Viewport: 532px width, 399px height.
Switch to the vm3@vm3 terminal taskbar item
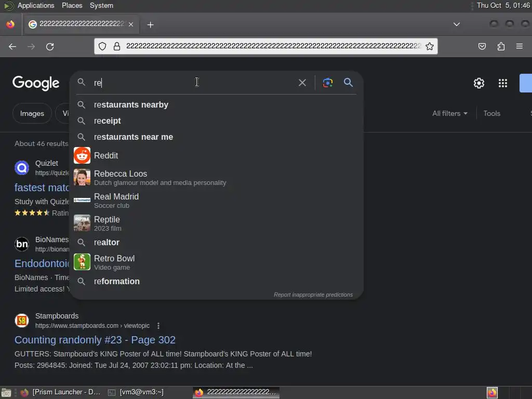point(136,392)
